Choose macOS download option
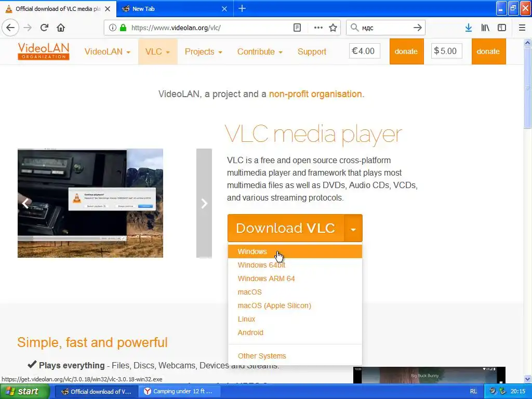532x399 pixels. tap(295, 292)
